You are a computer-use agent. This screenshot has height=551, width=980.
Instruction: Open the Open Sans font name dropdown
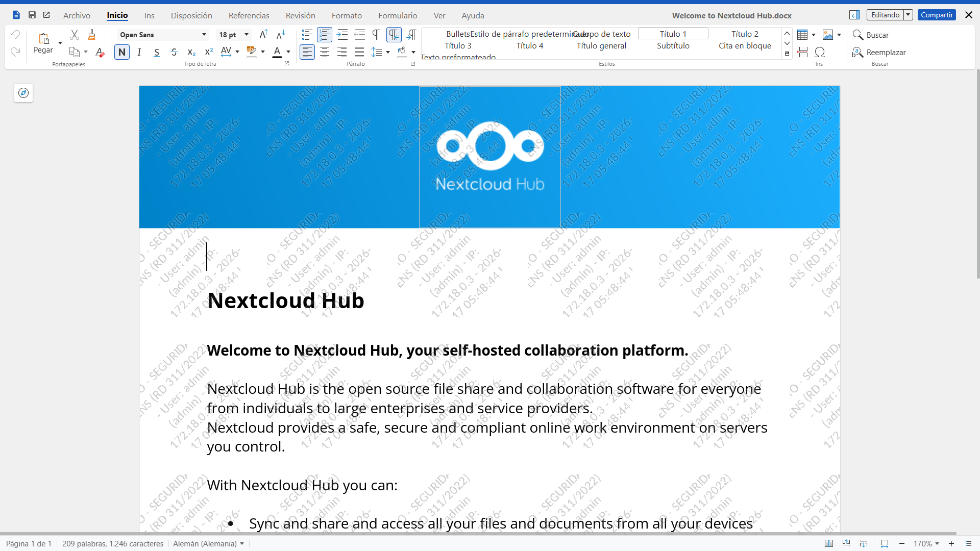204,35
